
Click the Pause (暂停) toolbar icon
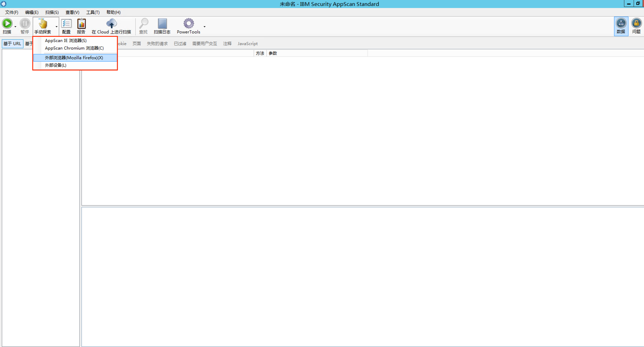25,24
